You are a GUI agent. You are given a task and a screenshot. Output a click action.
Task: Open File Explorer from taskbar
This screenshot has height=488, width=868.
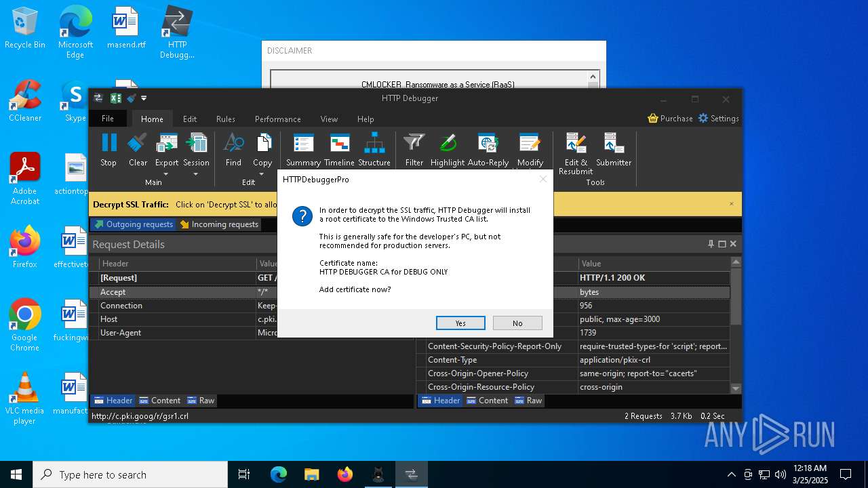[x=311, y=474]
